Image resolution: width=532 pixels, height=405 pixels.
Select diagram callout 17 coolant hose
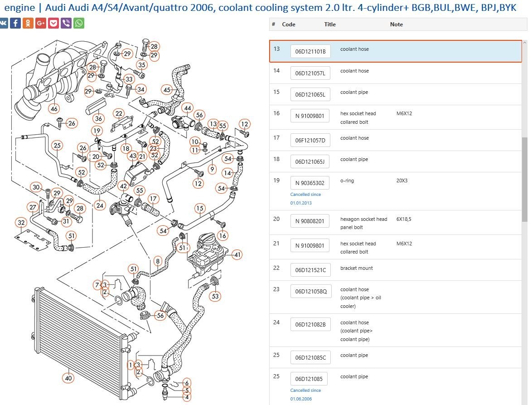tap(153, 199)
